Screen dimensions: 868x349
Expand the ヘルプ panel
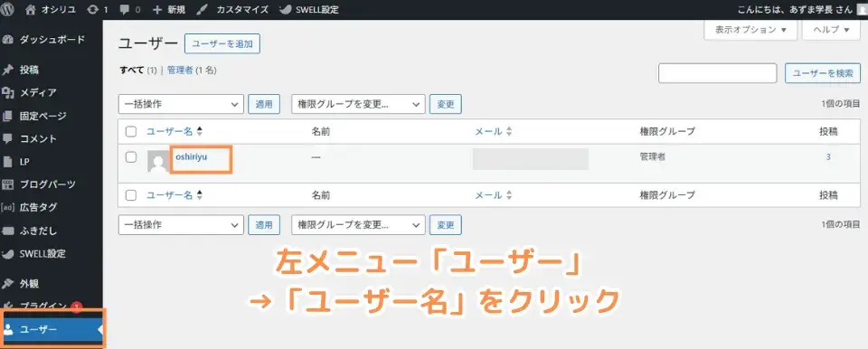point(832,30)
